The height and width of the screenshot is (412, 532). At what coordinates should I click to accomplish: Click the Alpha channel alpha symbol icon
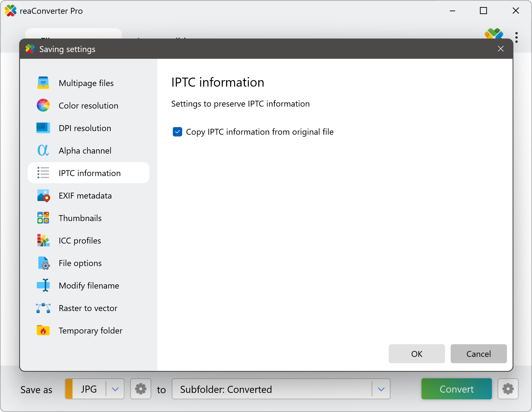(x=43, y=150)
